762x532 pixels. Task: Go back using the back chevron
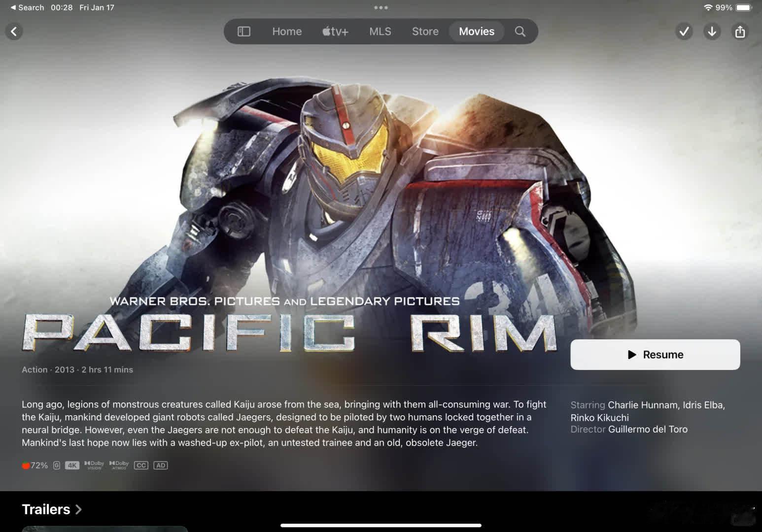pyautogui.click(x=14, y=32)
